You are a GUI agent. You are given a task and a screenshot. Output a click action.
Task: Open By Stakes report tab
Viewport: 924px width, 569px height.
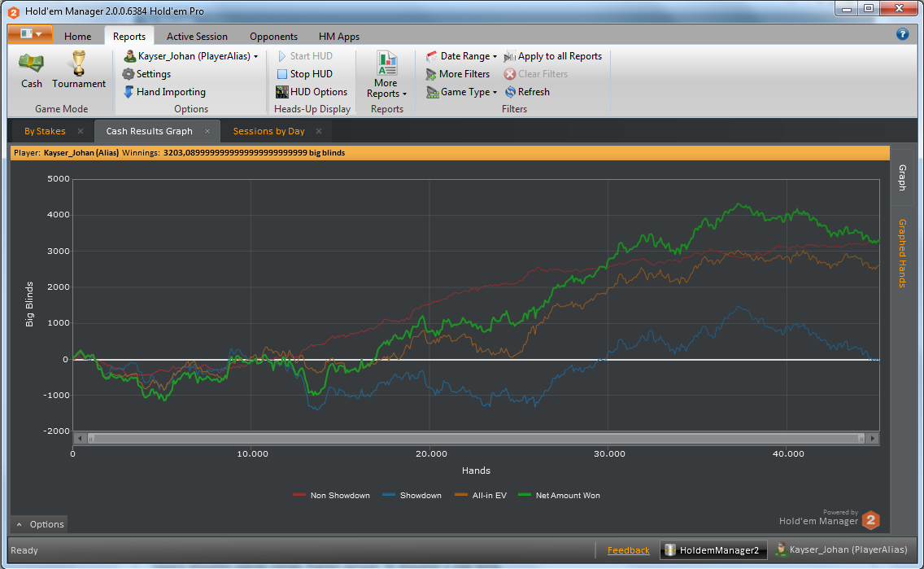(45, 131)
